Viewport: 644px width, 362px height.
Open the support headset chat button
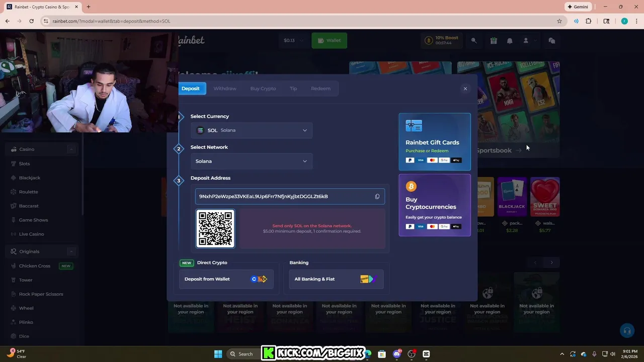pos(627,331)
